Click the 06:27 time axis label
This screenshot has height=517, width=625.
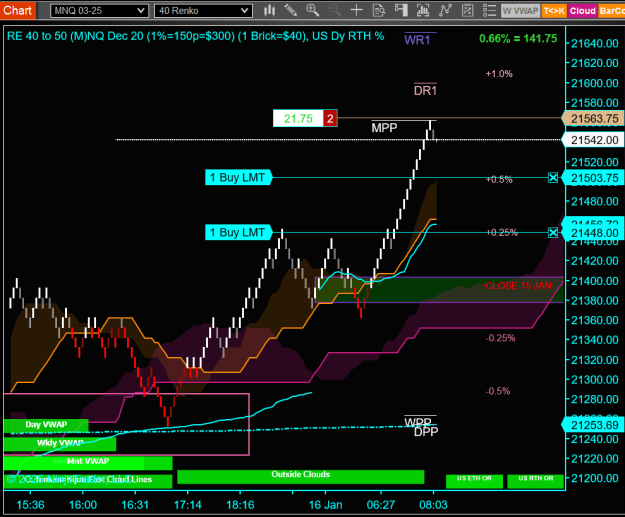[x=381, y=505]
